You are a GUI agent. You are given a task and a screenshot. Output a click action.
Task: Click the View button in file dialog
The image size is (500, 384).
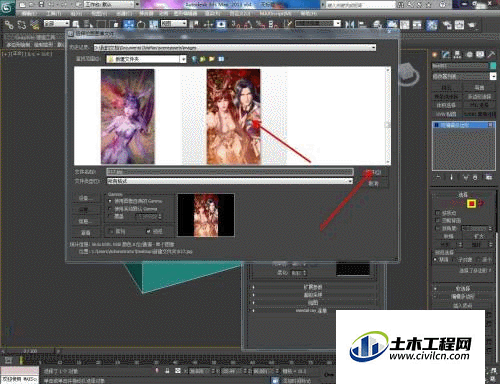tap(86, 232)
